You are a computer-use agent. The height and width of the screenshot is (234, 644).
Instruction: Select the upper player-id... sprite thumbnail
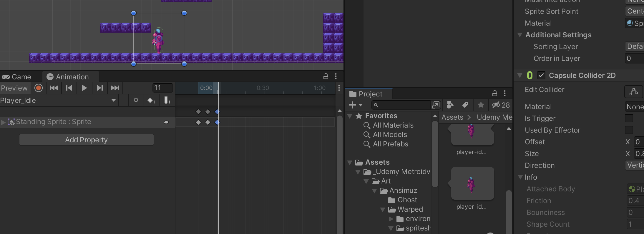point(473,135)
